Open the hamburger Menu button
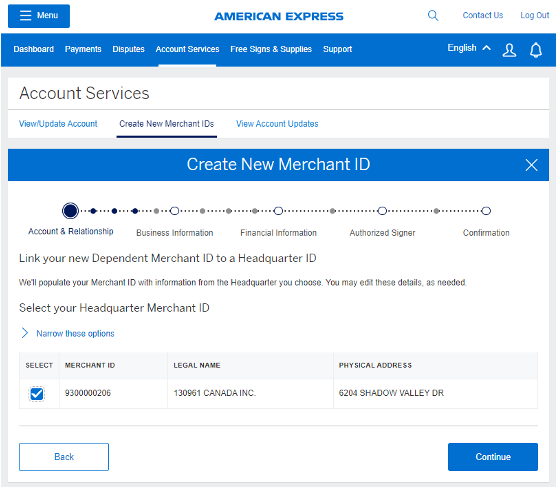 [39, 16]
